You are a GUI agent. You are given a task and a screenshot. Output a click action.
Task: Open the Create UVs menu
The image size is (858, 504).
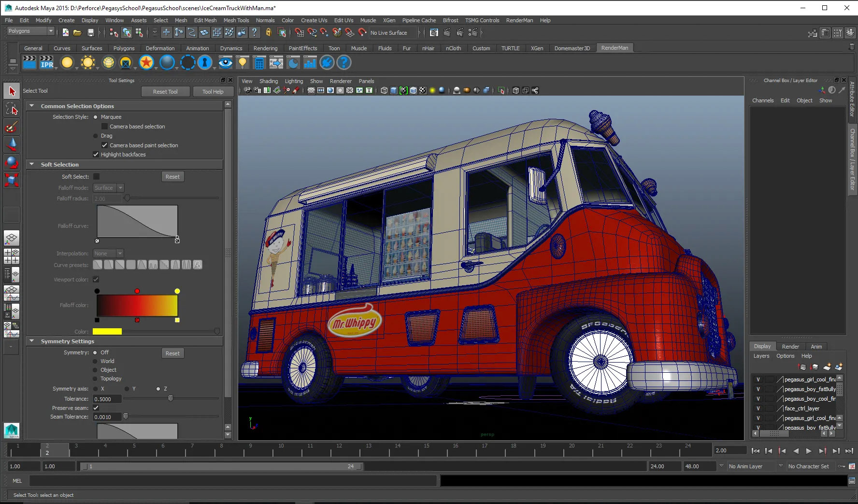pos(314,20)
